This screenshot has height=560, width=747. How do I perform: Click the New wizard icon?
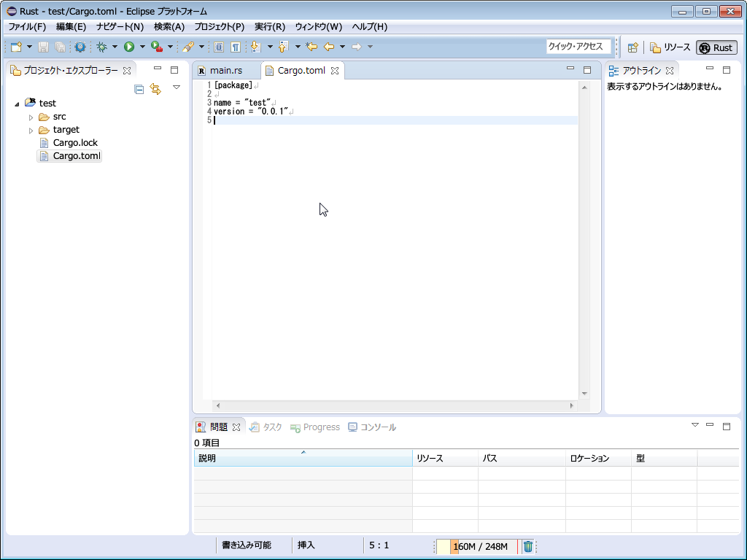coord(16,47)
